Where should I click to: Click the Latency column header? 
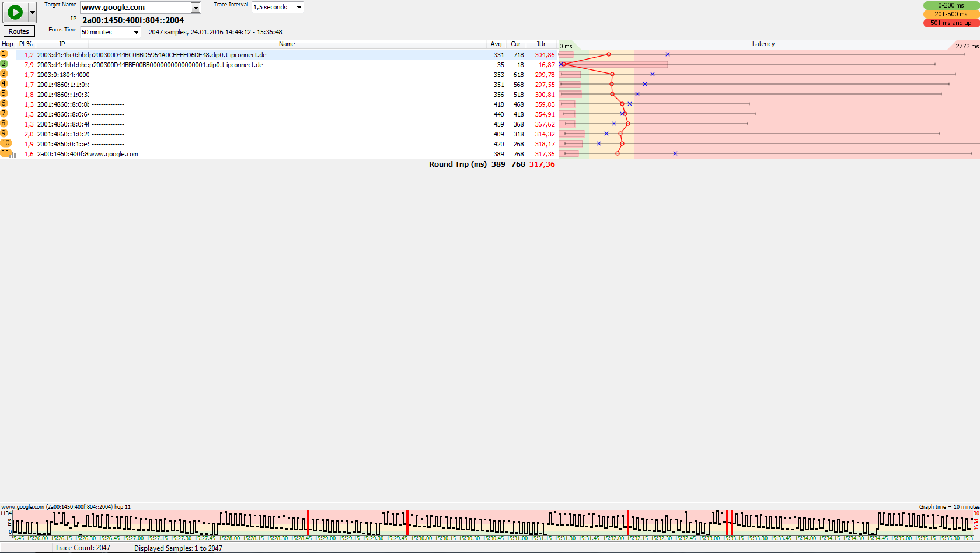pos(763,44)
